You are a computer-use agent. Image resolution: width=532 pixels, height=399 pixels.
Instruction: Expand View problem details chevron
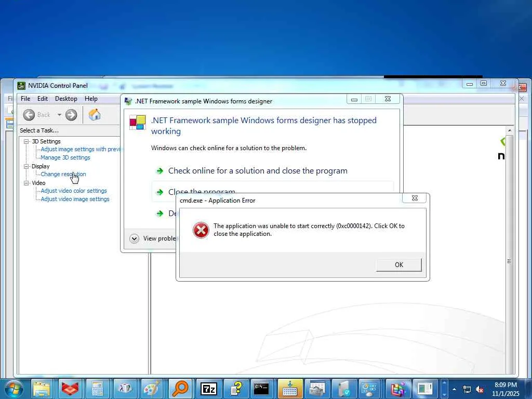[135, 238]
